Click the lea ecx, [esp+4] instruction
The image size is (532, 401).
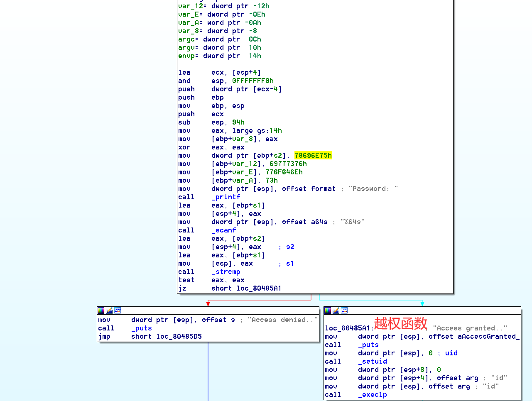coord(220,73)
